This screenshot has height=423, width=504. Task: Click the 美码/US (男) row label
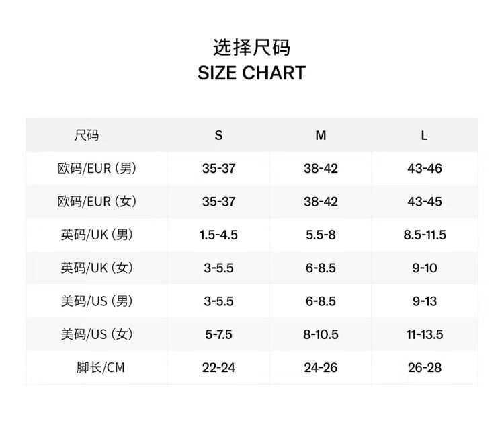[x=97, y=301]
